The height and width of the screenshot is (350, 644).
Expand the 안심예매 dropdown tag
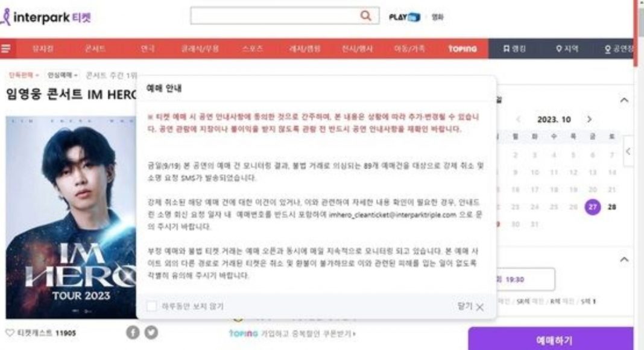[62, 75]
